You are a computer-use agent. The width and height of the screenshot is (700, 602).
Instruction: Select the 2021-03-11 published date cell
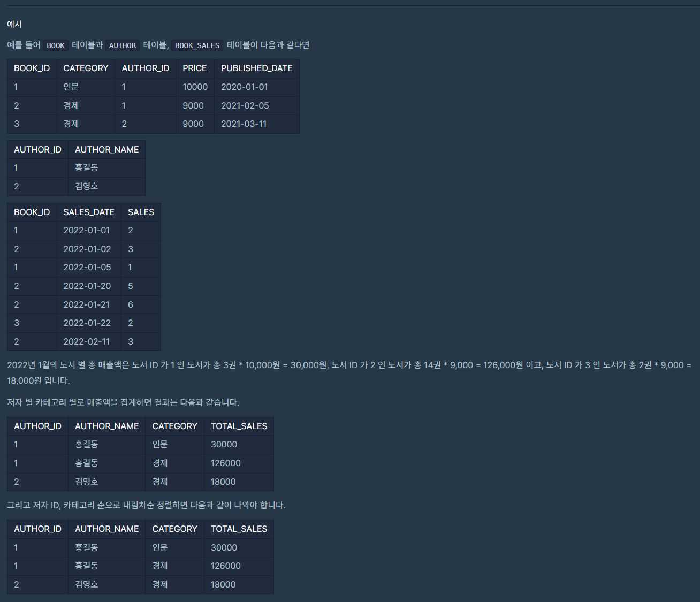(244, 124)
